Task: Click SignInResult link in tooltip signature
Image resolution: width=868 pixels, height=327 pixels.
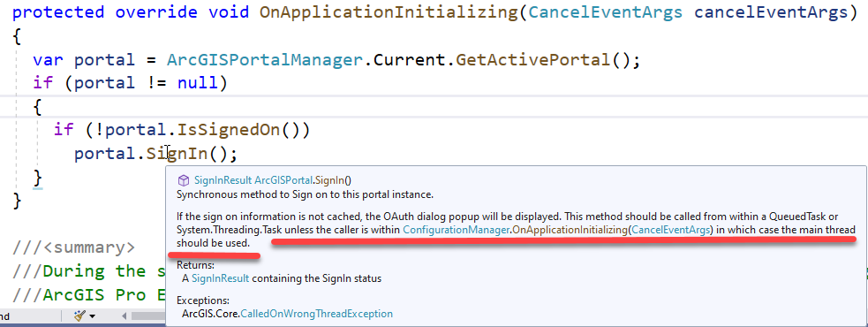Action: coord(223,180)
